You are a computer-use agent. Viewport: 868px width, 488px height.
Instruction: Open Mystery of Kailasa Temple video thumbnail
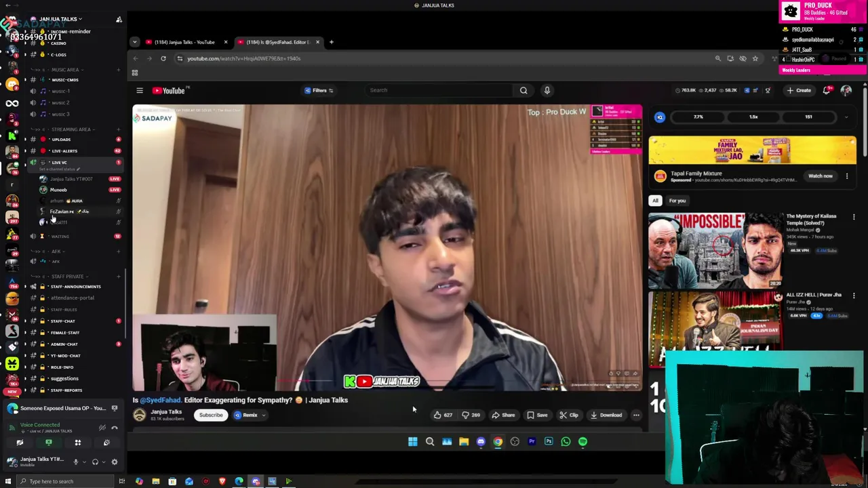(x=715, y=250)
